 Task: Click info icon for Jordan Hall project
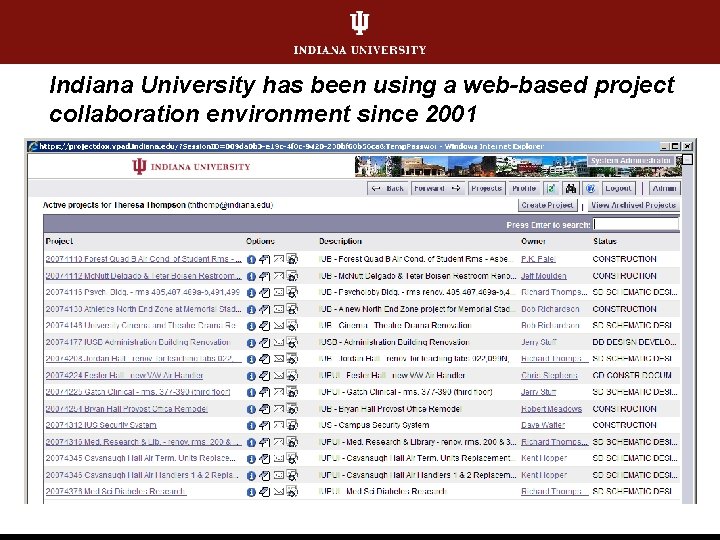click(x=251, y=359)
